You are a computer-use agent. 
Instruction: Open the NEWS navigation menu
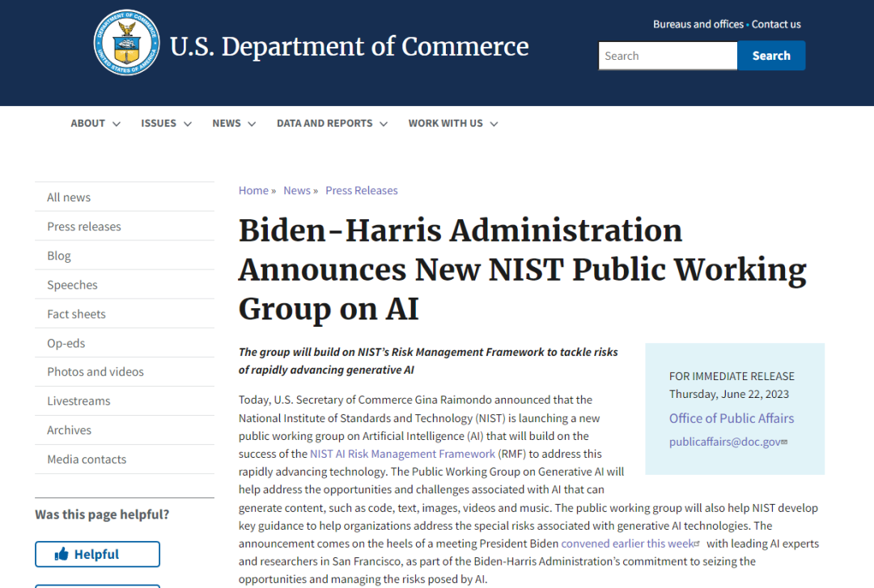tap(234, 123)
